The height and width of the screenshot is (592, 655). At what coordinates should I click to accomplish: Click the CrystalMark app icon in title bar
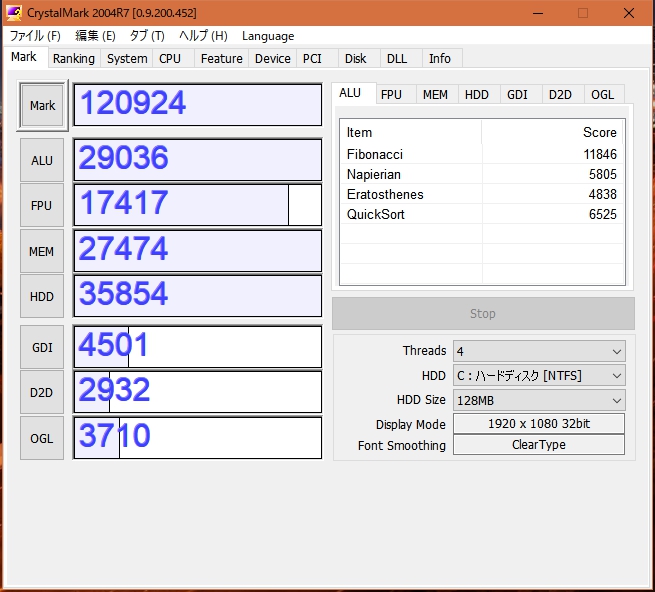pyautogui.click(x=14, y=13)
